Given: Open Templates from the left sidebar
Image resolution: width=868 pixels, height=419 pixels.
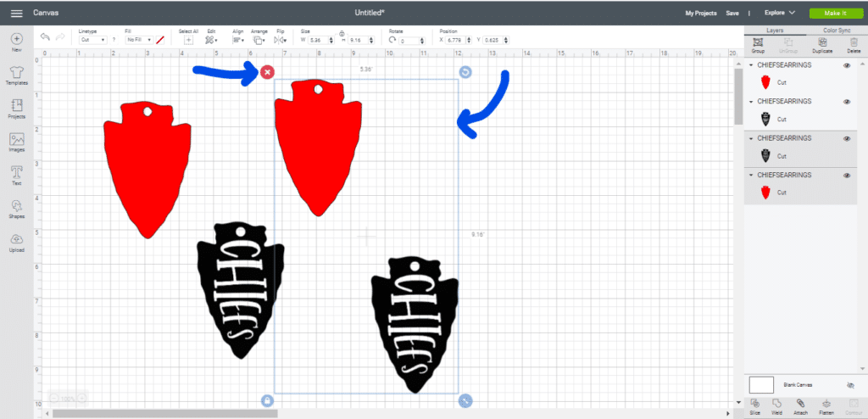Looking at the screenshot, I should [16, 75].
